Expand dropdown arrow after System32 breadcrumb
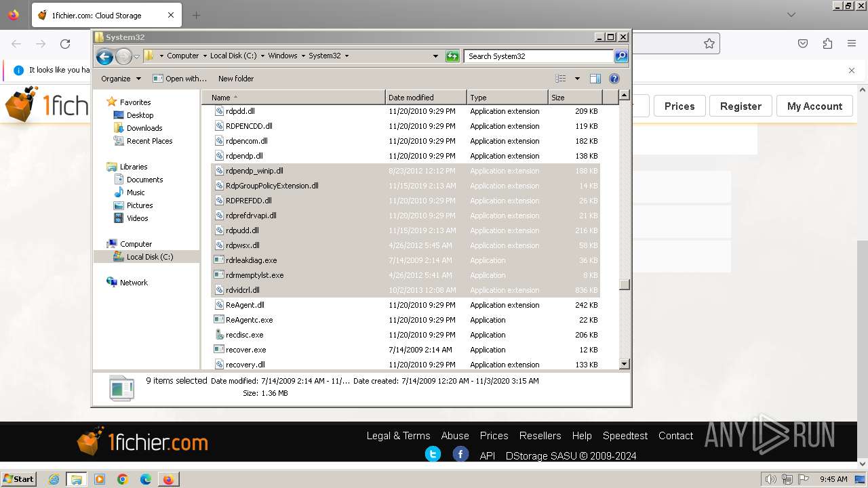The width and height of the screenshot is (868, 488). point(347,56)
